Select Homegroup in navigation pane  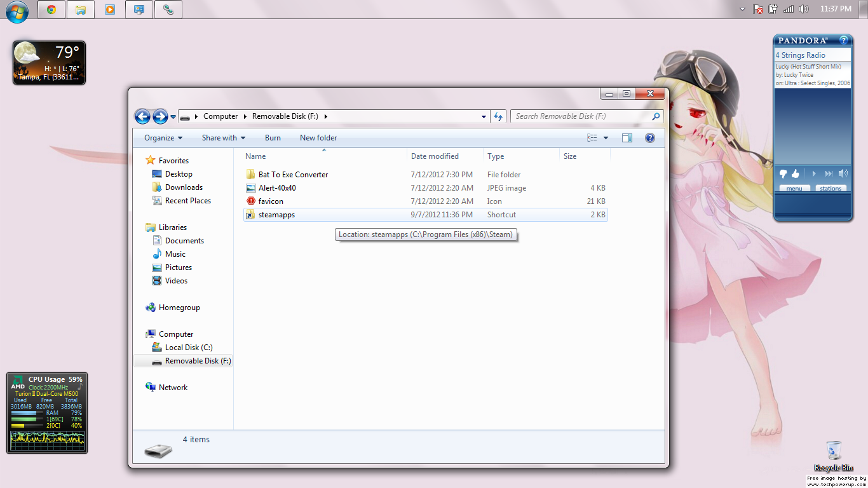[179, 308]
